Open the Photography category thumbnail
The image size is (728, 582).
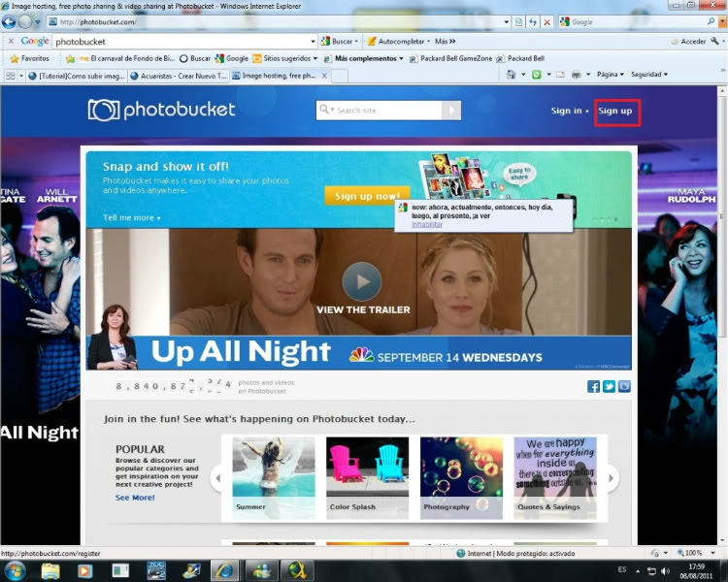[461, 477]
